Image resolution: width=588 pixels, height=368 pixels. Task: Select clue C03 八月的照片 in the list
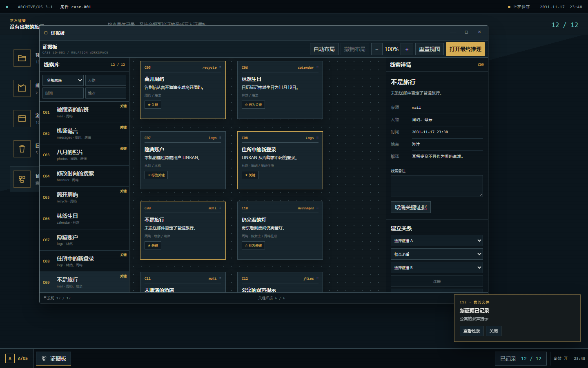click(85, 155)
